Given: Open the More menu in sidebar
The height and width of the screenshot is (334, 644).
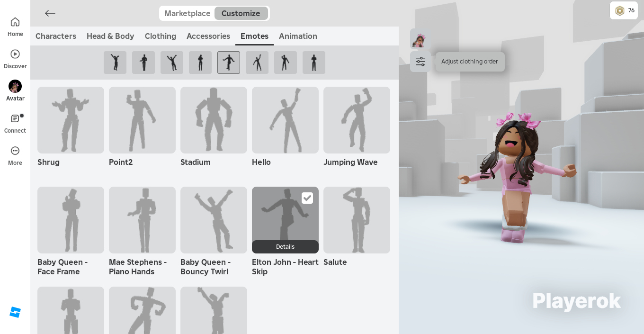Looking at the screenshot, I should tap(15, 156).
